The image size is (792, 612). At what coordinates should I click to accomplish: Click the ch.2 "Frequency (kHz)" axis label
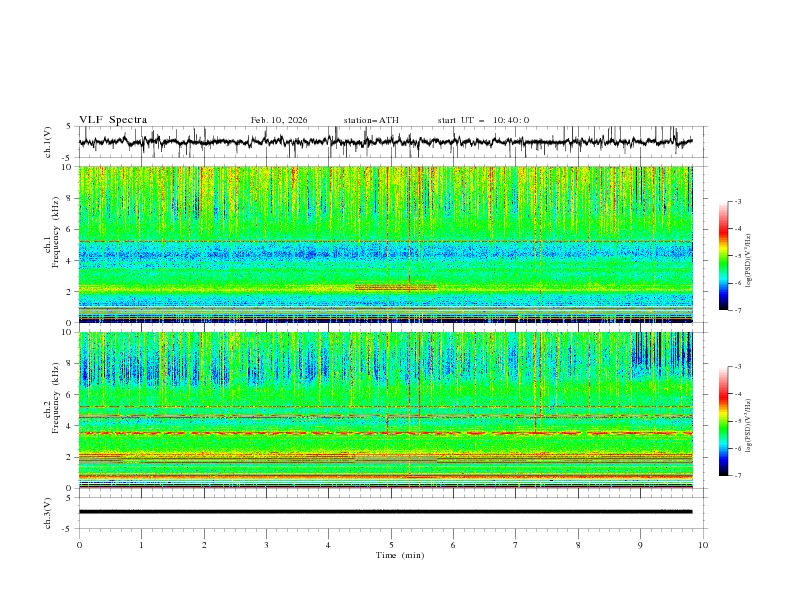tap(56, 397)
